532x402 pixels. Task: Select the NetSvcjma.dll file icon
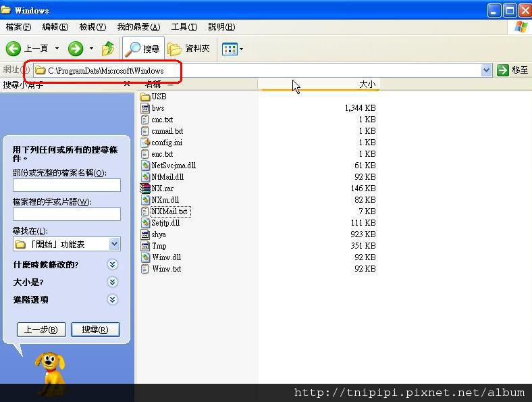point(145,166)
